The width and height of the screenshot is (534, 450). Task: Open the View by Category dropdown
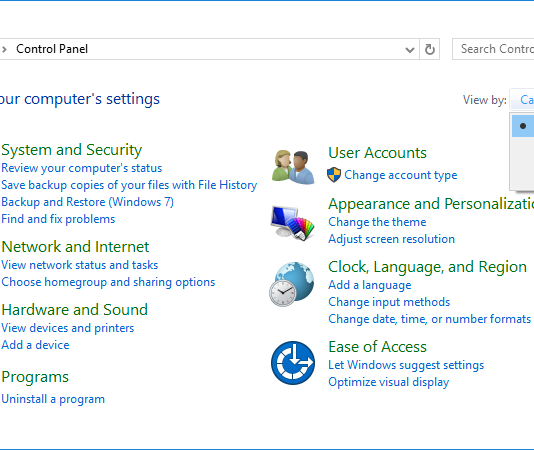(522, 99)
